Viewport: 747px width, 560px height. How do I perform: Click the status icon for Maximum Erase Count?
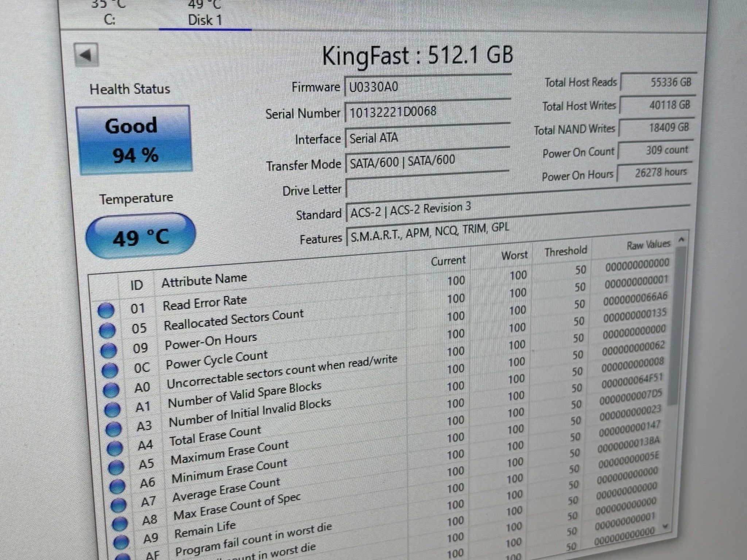coord(116,467)
